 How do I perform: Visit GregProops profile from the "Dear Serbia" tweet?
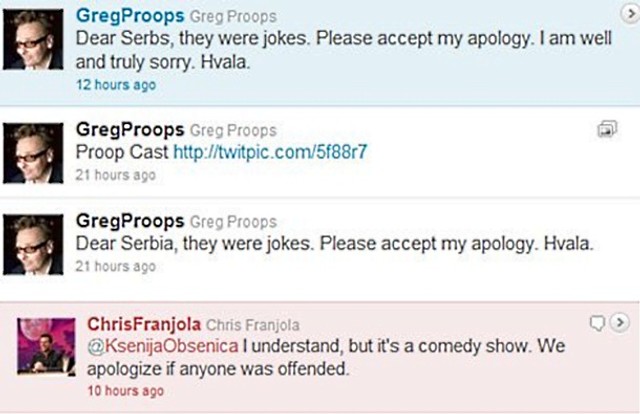tap(129, 221)
